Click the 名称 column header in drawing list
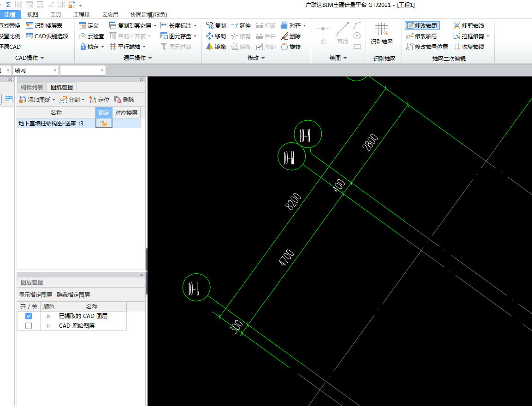 click(x=56, y=112)
